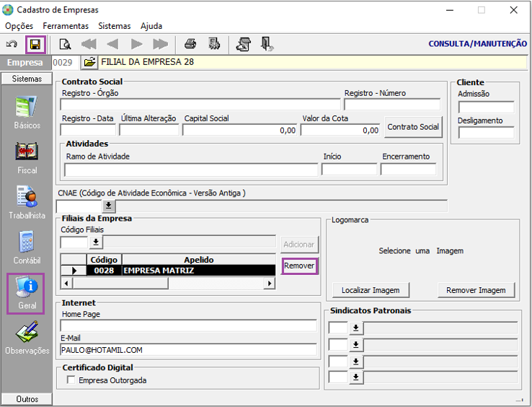Click the company name field FILIAL DA EMPRESA 28
532x407 pixels.
tap(313, 62)
